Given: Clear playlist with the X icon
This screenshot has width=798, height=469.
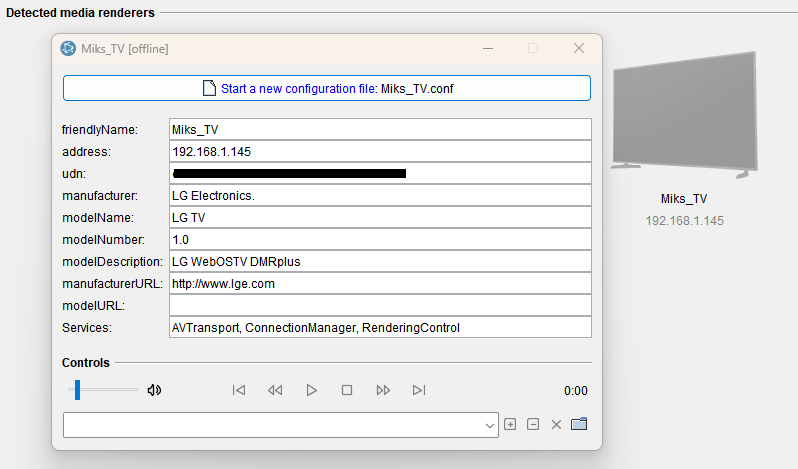Looking at the screenshot, I should tap(556, 424).
